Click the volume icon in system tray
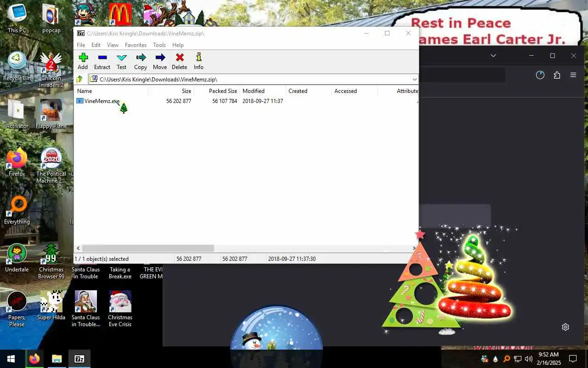The image size is (588, 368). (528, 359)
